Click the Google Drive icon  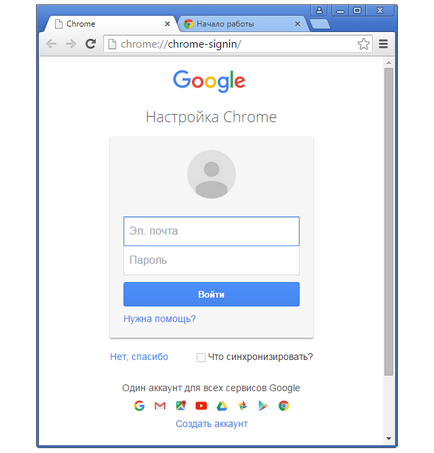pyautogui.click(x=222, y=406)
